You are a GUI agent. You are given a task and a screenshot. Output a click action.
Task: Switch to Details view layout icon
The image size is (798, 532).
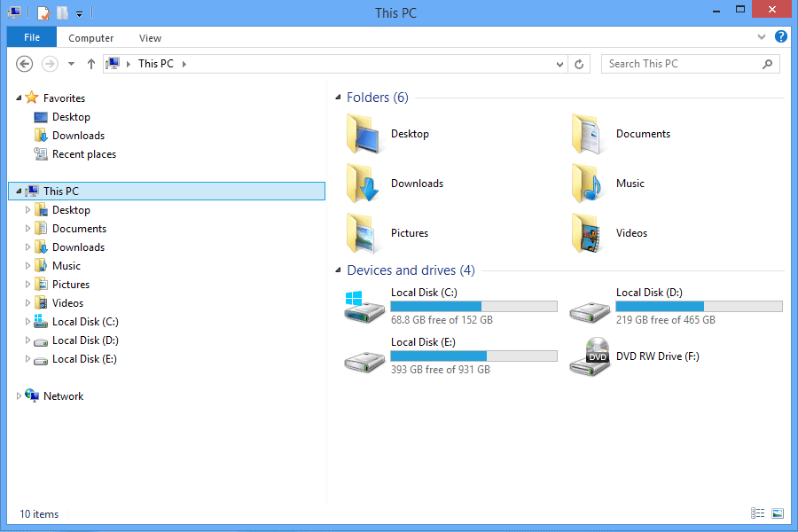[x=758, y=513]
